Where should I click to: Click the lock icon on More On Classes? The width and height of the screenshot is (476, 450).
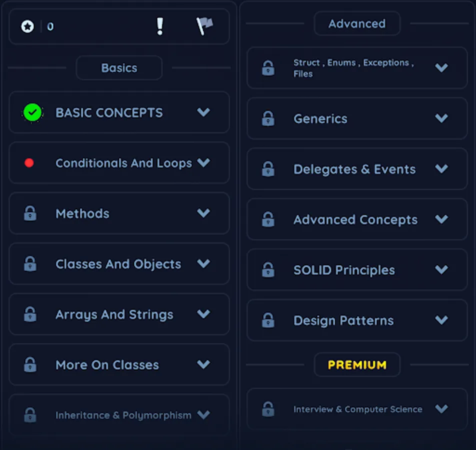[29, 364]
